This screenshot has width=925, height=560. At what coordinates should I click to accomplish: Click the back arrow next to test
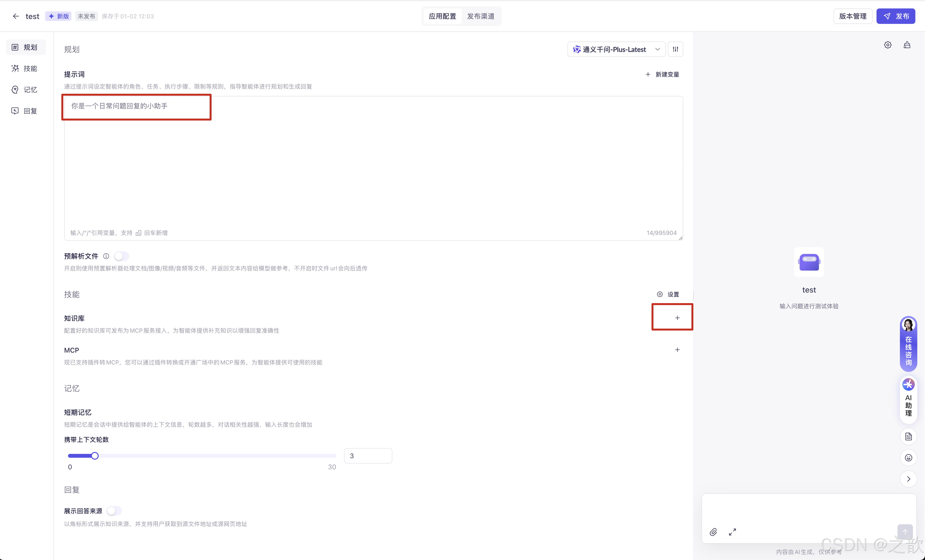tap(15, 16)
